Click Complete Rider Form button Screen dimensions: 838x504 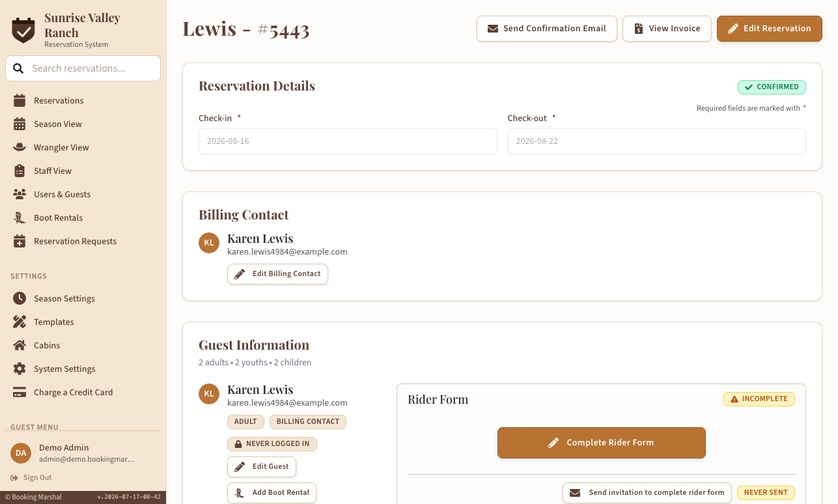[x=602, y=443]
